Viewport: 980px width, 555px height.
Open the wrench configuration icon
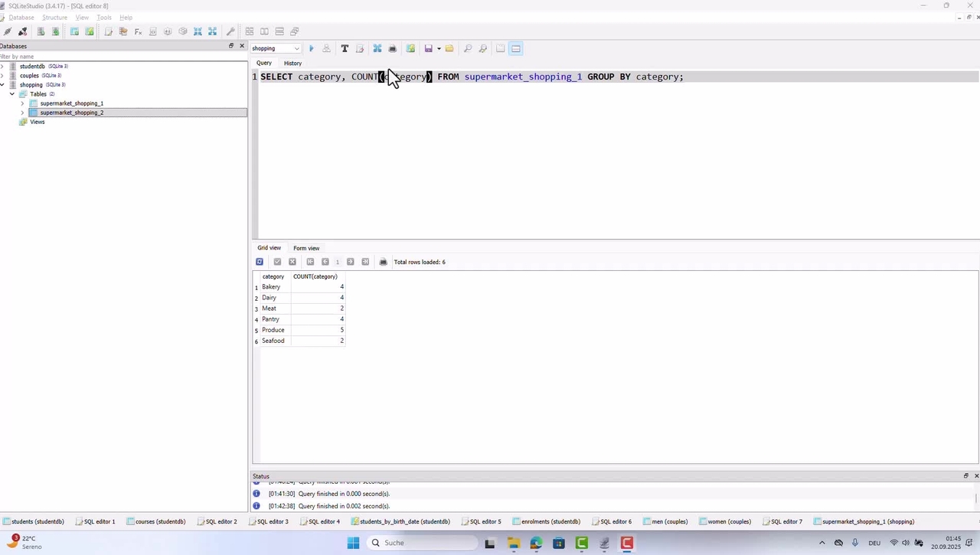[x=230, y=31]
